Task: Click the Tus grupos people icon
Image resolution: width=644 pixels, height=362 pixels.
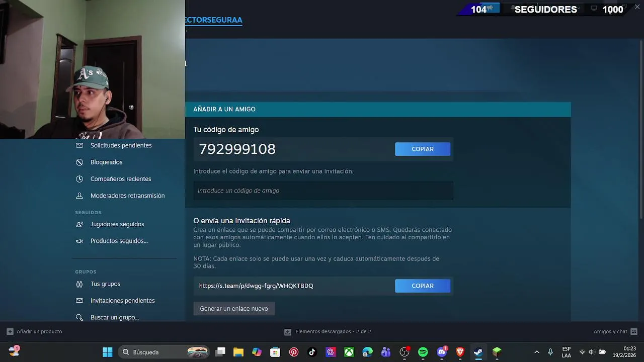Action: (79, 284)
